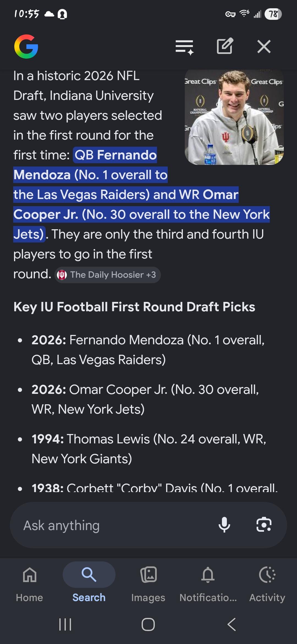Open Google Lens camera search
This screenshot has width=297, height=644.
264,525
